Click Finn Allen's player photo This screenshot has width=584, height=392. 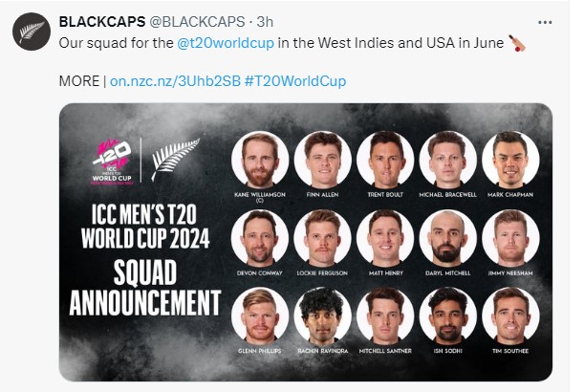(x=323, y=160)
